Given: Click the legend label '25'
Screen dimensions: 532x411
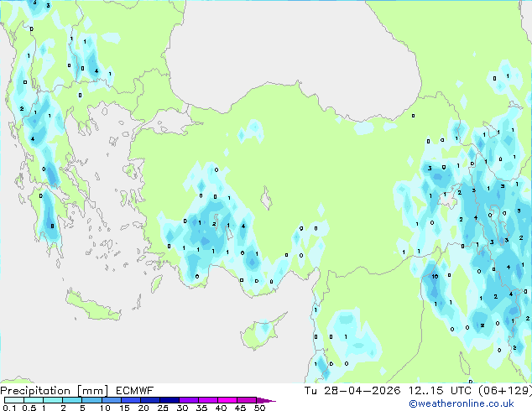Looking at the screenshot, I should click(x=163, y=408).
